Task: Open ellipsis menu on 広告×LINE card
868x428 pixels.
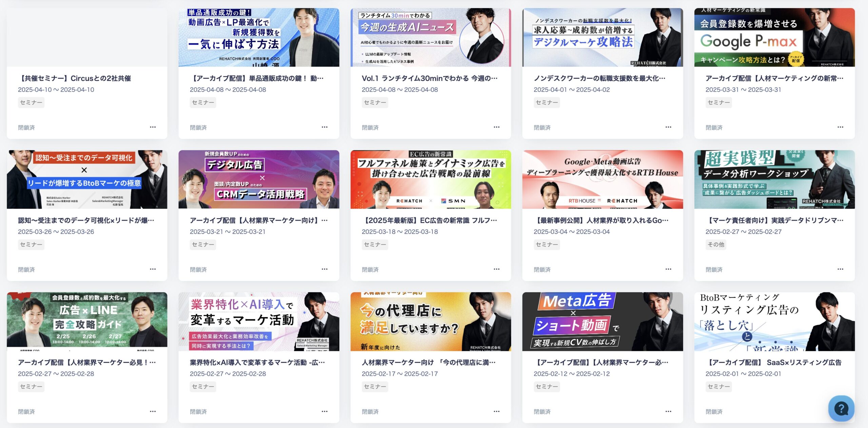Action: (x=153, y=411)
